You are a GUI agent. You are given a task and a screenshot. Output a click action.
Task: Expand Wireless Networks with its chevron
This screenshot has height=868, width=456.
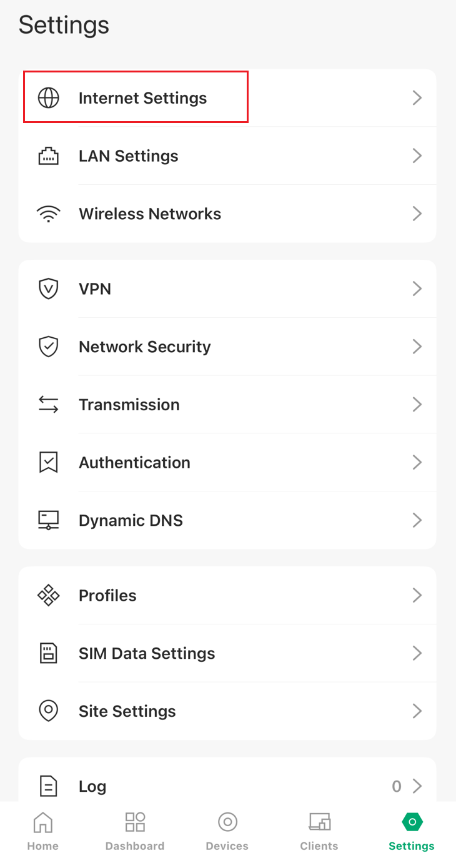[x=417, y=214]
